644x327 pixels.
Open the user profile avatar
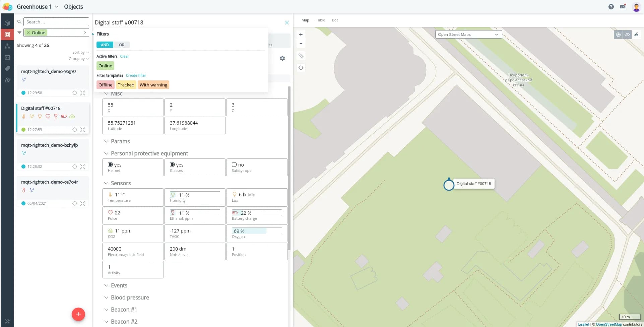click(636, 7)
